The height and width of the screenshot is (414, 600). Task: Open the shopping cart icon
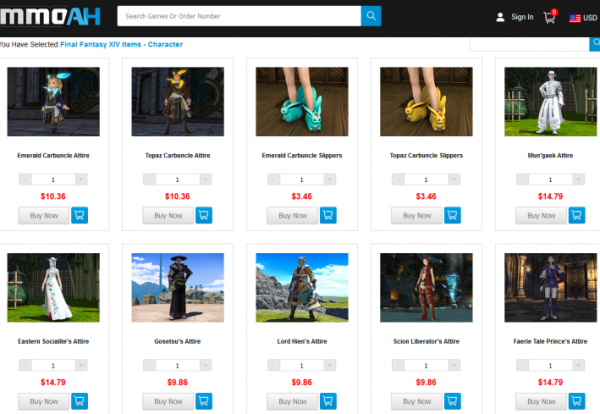pos(550,17)
